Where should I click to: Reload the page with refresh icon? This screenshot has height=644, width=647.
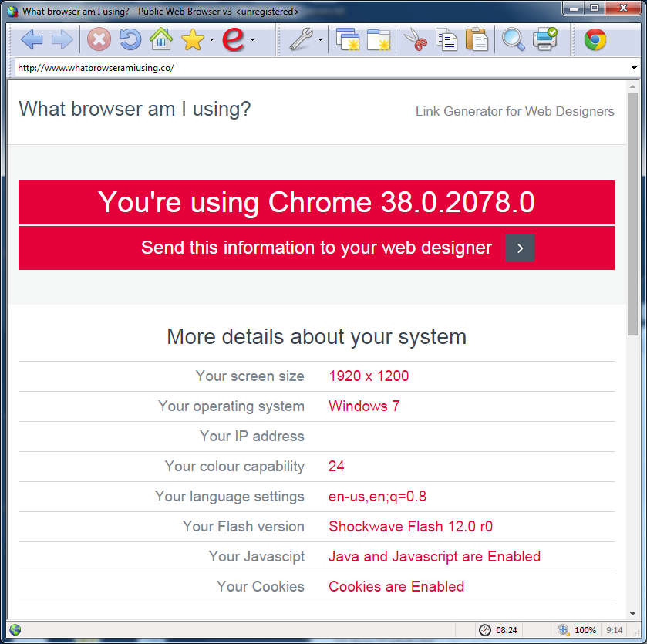pyautogui.click(x=130, y=39)
